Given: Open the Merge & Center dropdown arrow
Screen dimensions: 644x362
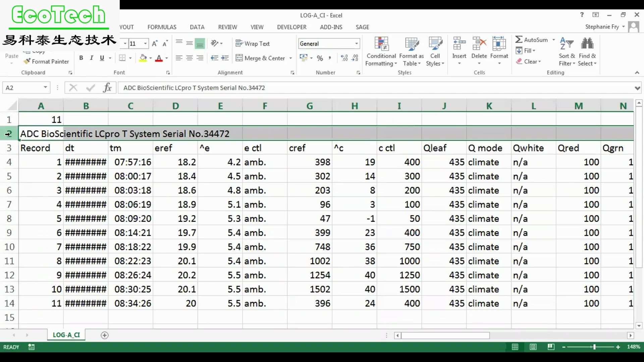Looking at the screenshot, I should pyautogui.click(x=290, y=58).
